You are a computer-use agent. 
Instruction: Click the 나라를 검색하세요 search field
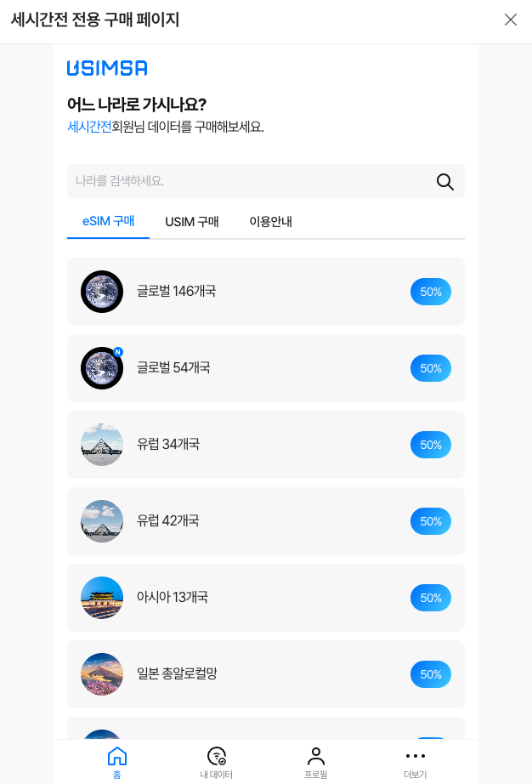click(x=266, y=181)
